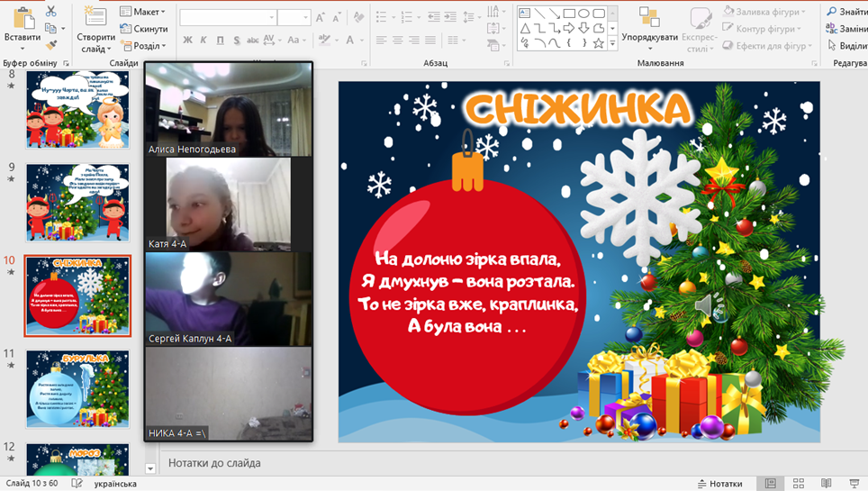Click the українська language indicator
The width and height of the screenshot is (868, 491).
(115, 484)
